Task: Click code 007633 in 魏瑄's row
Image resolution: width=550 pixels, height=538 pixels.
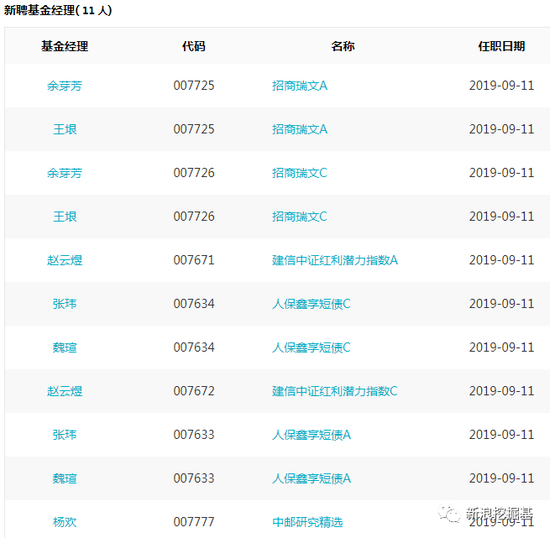Action: 194,478
